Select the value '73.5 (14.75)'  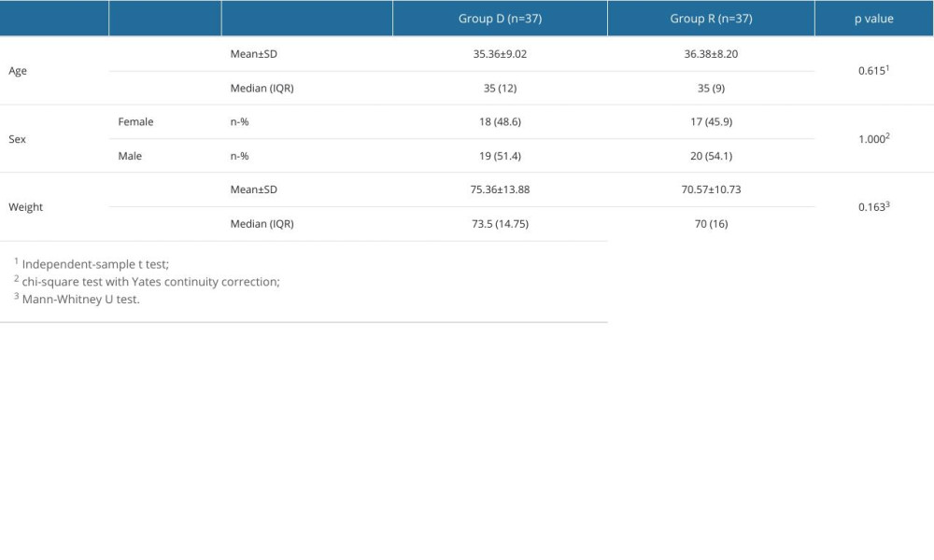click(x=500, y=224)
